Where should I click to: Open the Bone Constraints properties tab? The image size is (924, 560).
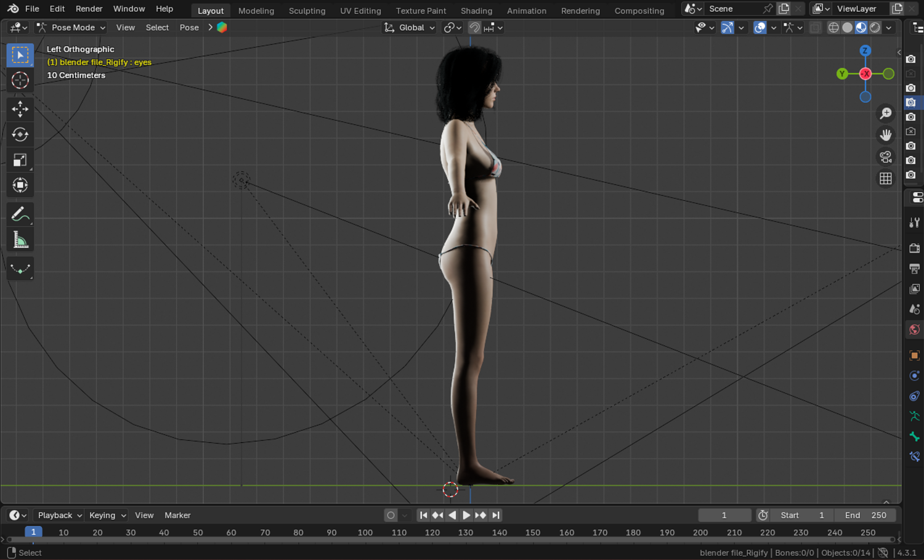pos(915,457)
